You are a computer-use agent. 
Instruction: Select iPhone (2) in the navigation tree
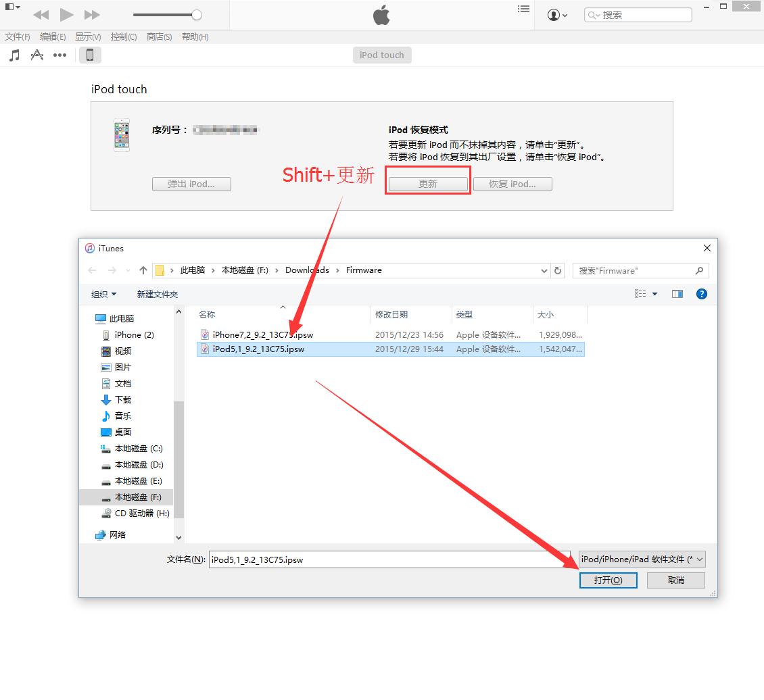[128, 335]
